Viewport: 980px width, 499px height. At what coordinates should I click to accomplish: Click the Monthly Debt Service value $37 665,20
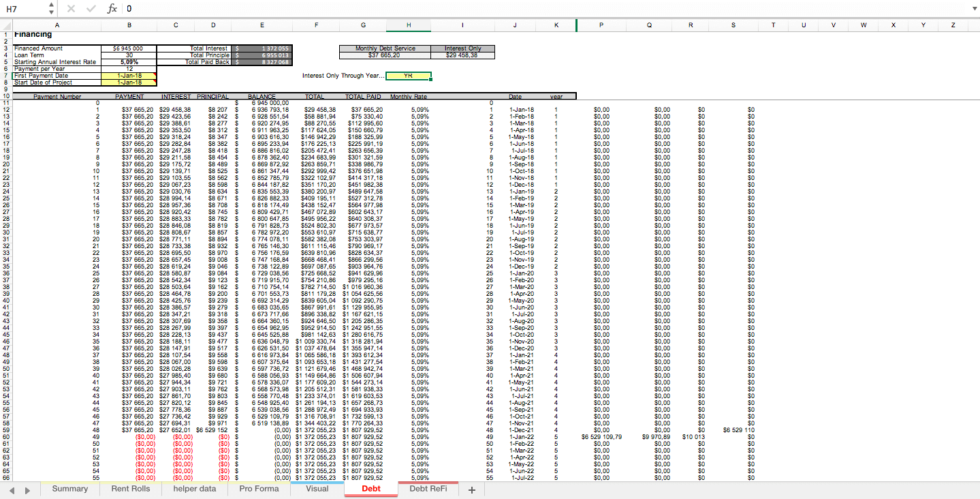click(386, 55)
